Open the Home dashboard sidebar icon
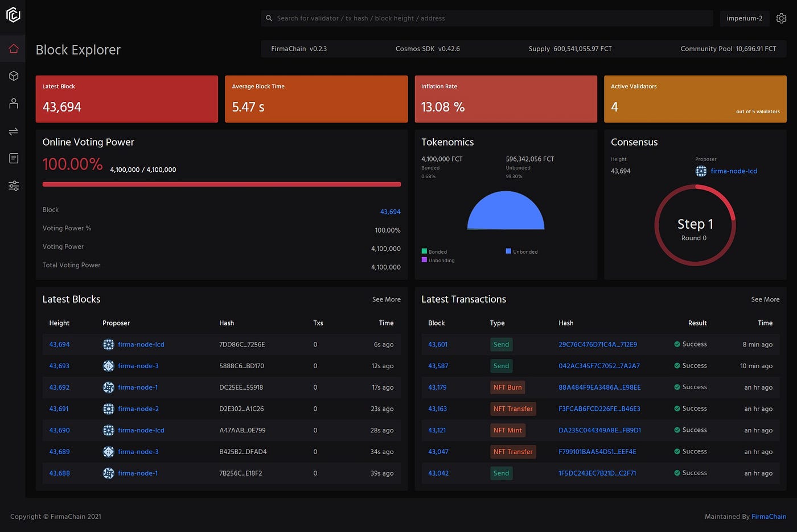Screen dimensions: 797x532 tap(14, 48)
